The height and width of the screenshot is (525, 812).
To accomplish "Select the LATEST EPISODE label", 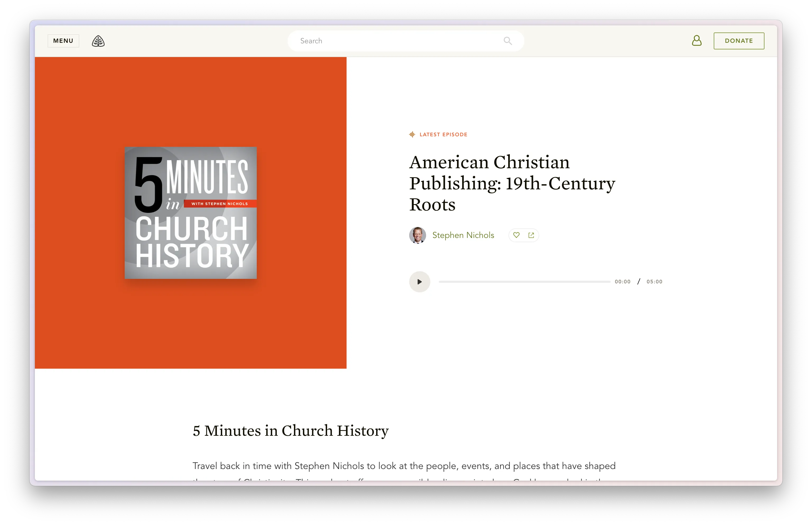I will pos(443,135).
